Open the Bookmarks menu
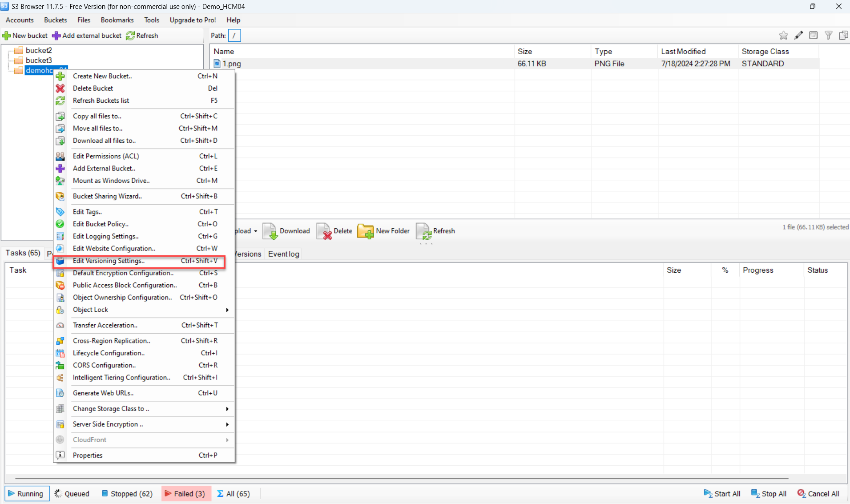Screen dimensions: 850x504 click(x=117, y=20)
